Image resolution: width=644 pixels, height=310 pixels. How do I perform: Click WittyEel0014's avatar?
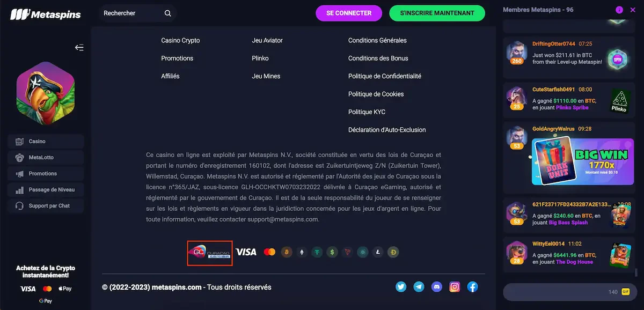point(517,253)
